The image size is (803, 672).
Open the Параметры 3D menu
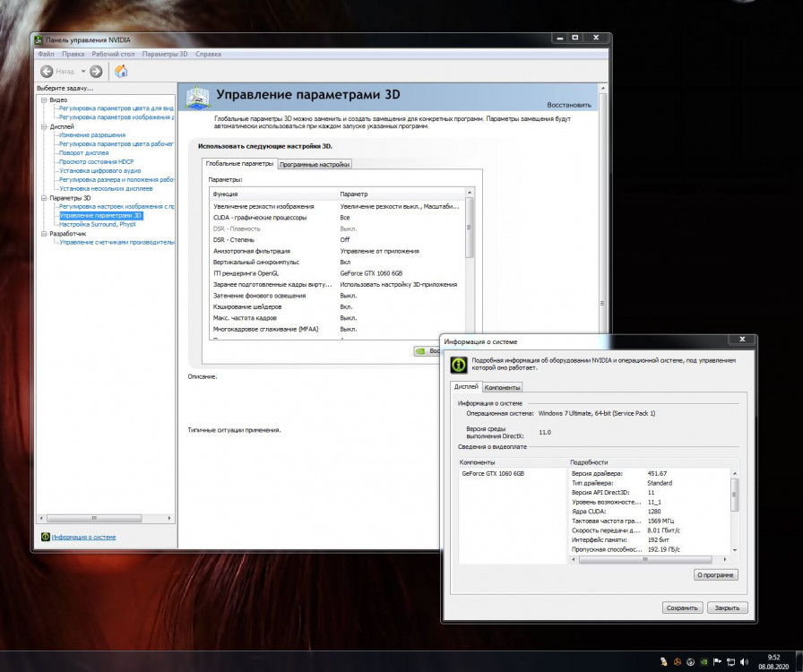[x=165, y=55]
